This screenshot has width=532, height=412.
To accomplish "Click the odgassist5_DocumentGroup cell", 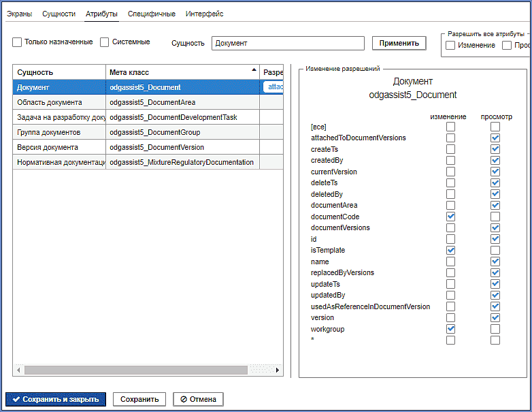I will coord(182,132).
